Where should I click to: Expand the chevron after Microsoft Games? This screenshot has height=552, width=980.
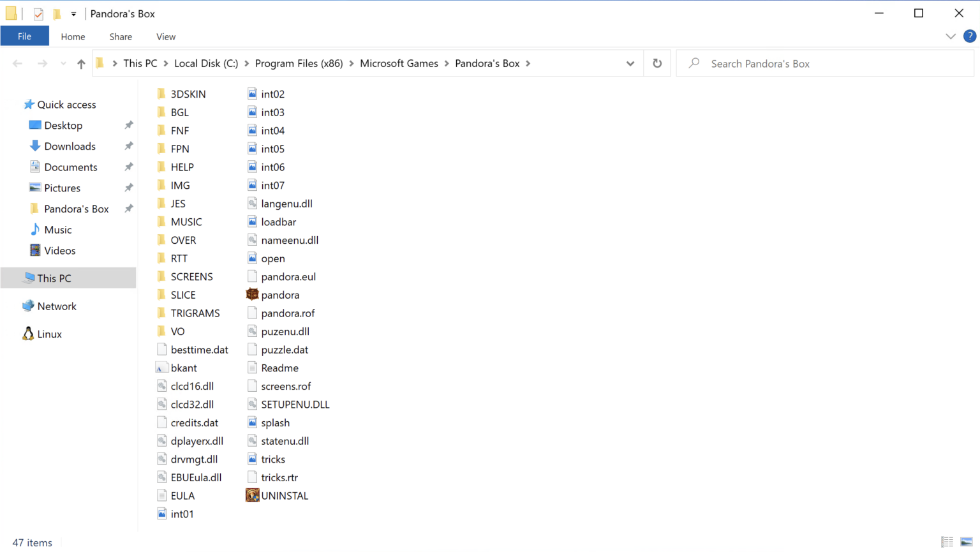[x=447, y=64]
